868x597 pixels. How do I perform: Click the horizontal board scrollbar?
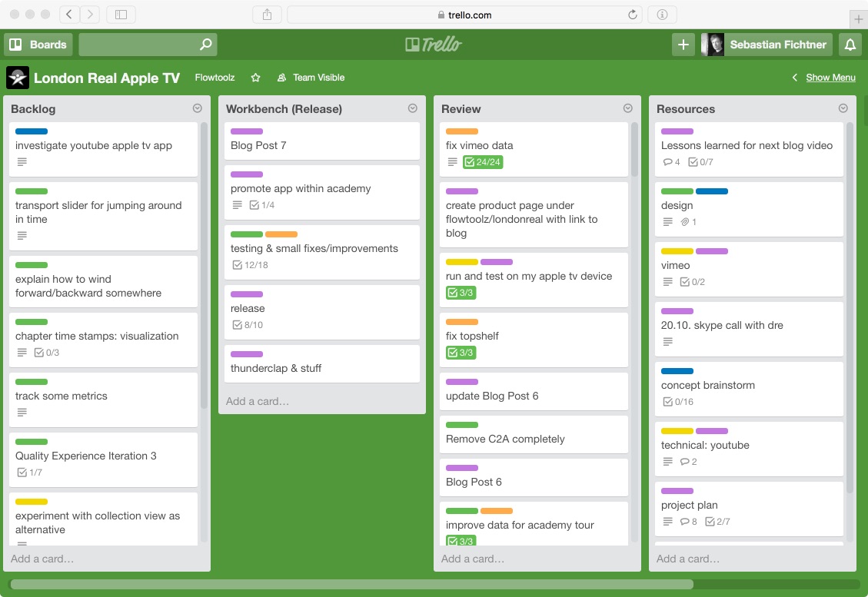[351, 584]
